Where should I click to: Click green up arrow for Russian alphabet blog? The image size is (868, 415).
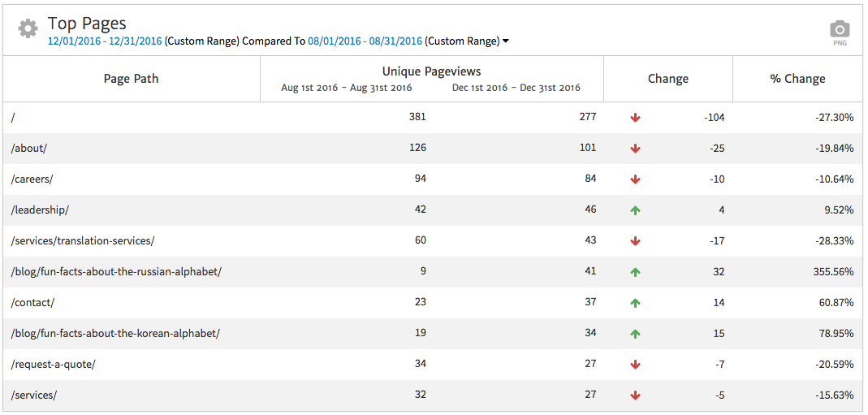pyautogui.click(x=635, y=272)
